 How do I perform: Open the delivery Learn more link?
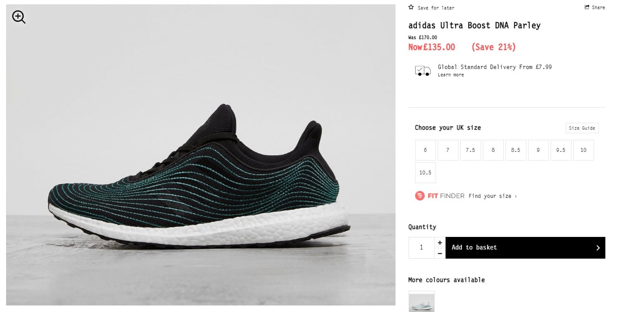click(x=451, y=75)
